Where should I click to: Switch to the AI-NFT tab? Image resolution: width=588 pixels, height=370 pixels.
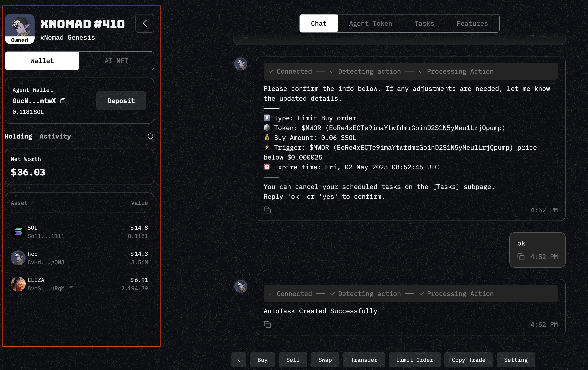coord(116,61)
